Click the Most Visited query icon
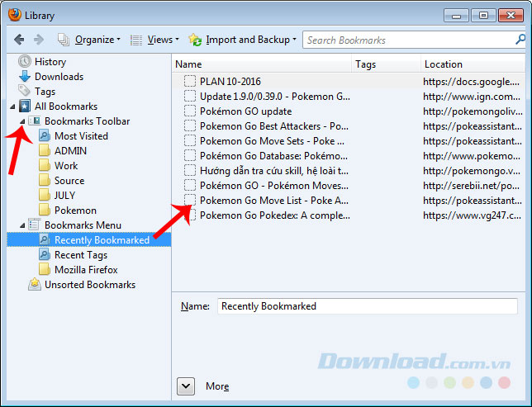This screenshot has width=532, height=407. click(x=45, y=135)
